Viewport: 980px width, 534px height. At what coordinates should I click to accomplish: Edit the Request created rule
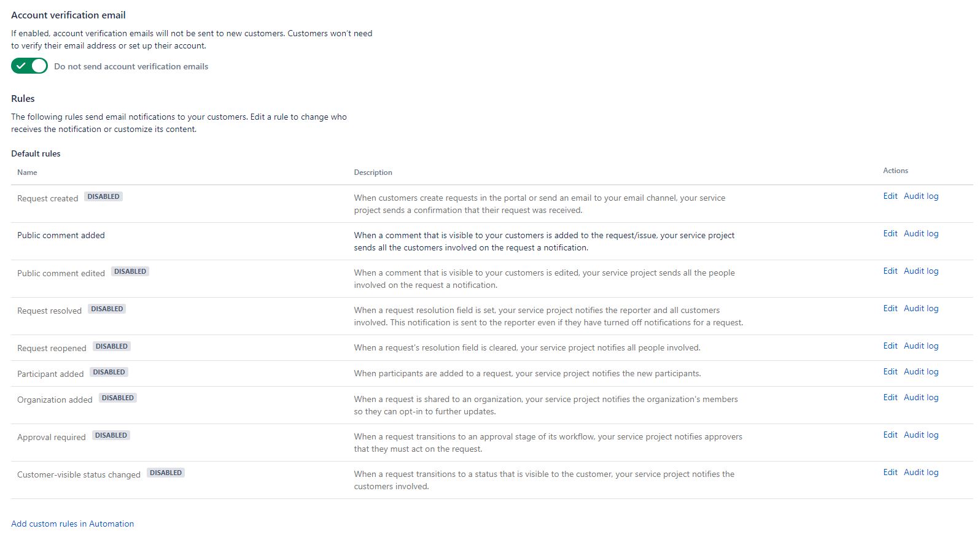[890, 196]
